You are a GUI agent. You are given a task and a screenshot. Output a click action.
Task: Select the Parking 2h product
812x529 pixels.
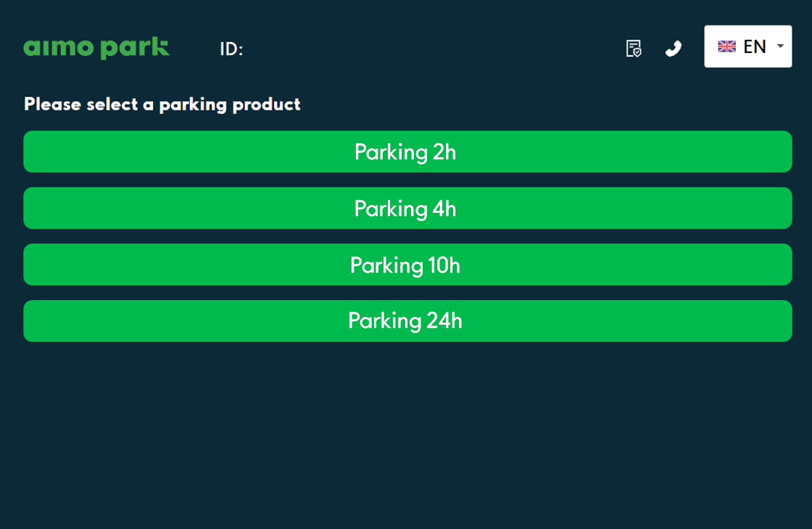[407, 152]
